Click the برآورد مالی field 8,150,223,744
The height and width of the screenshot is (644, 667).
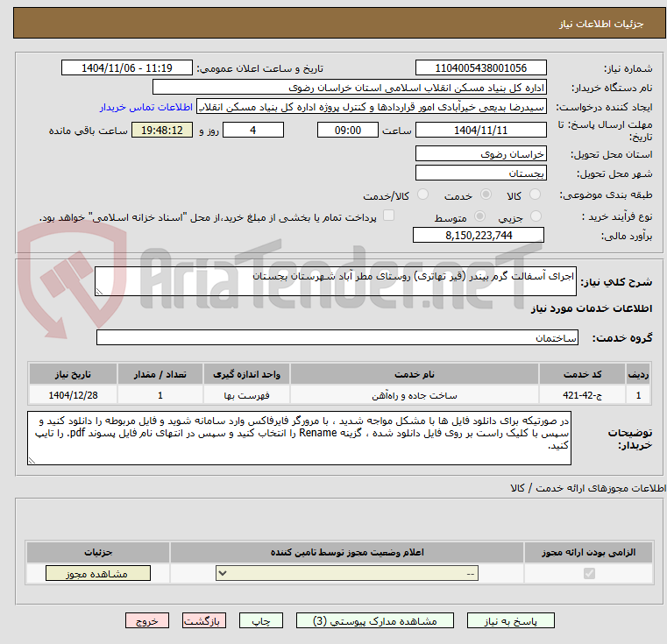coord(479,235)
